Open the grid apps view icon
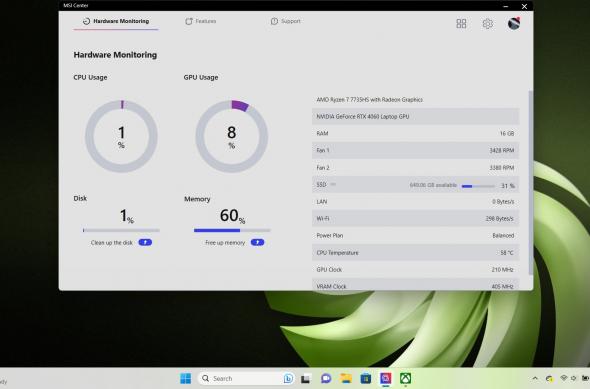 (x=461, y=24)
